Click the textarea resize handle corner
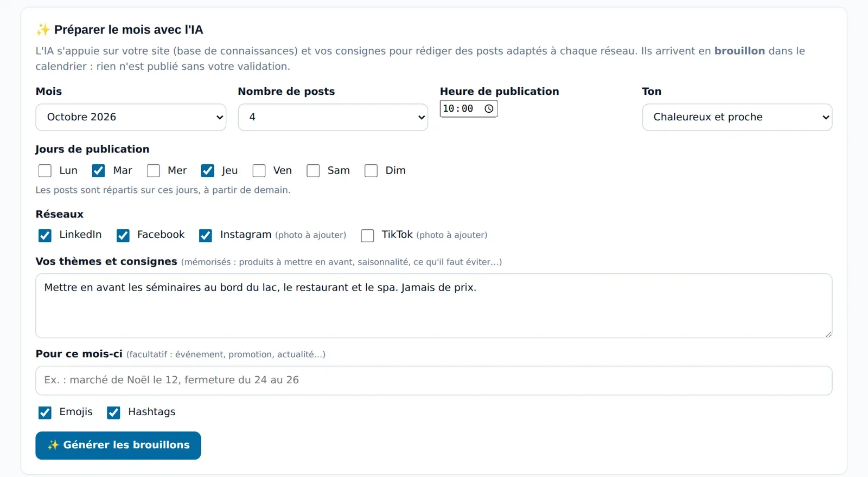This screenshot has width=868, height=477. (828, 334)
